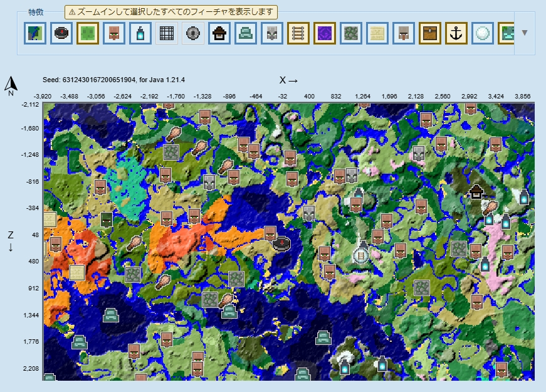This screenshot has height=392, width=546.
Task: Toggle the Igloo snowball icon
Action: [x=483, y=33]
